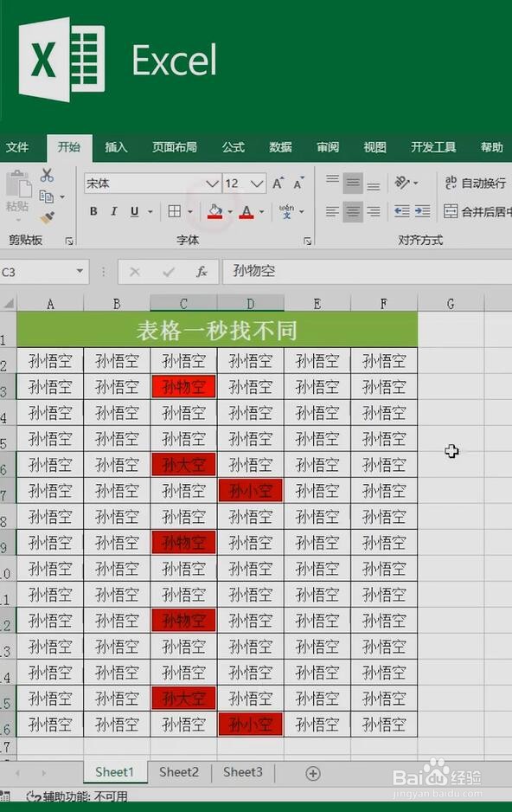Image resolution: width=512 pixels, height=812 pixels.
Task: Click the Paste clipboard icon
Action: (x=19, y=184)
